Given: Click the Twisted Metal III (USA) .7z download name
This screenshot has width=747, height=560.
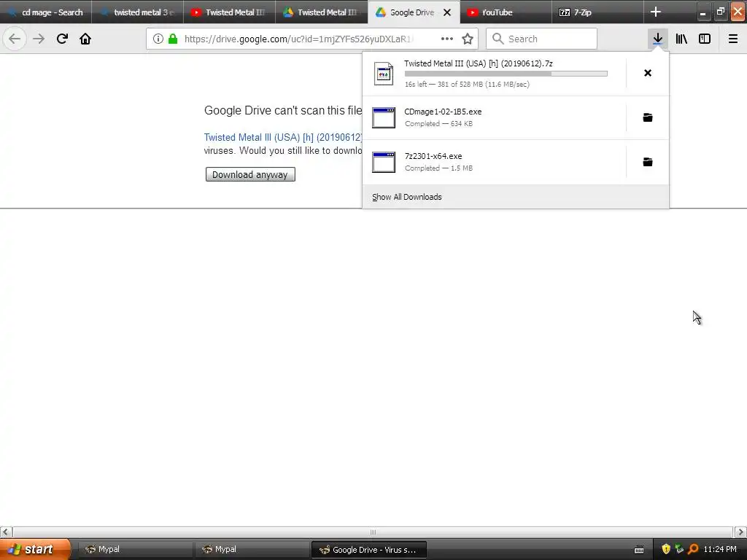Looking at the screenshot, I should pyautogui.click(x=479, y=63).
